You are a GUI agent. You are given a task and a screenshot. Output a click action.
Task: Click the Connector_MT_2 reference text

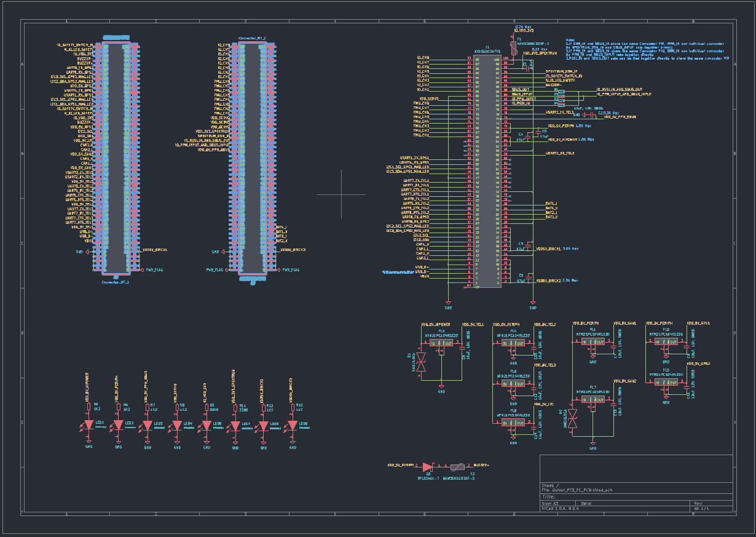point(253,38)
